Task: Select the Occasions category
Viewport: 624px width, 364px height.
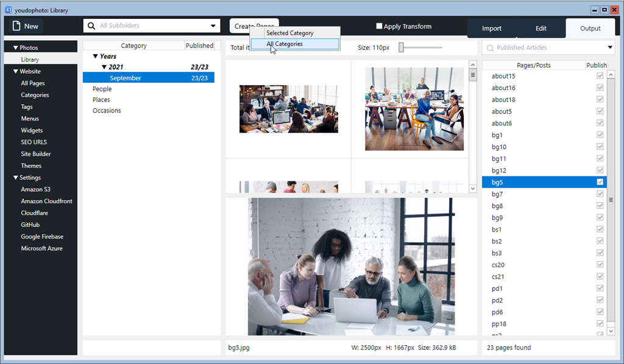Action: [107, 110]
